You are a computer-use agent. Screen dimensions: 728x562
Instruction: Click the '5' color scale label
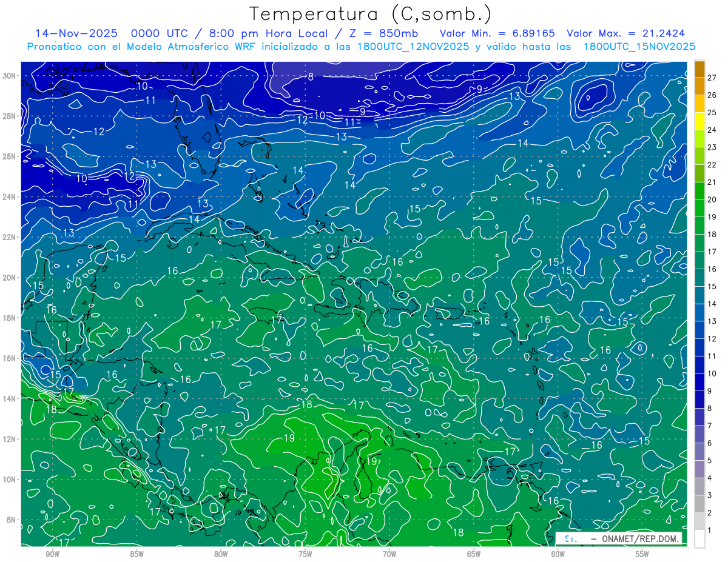pos(710,461)
